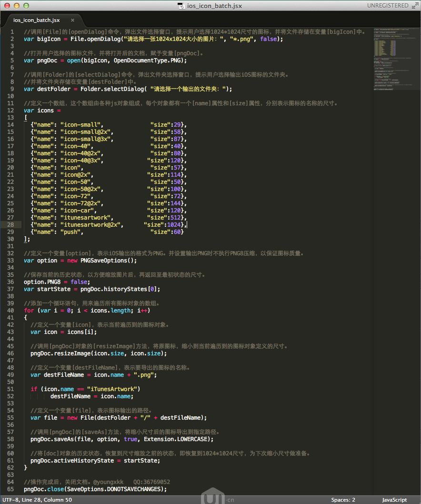Open the JavaScript syntax selector
Screen dimensions: 421x504
pos(394,500)
